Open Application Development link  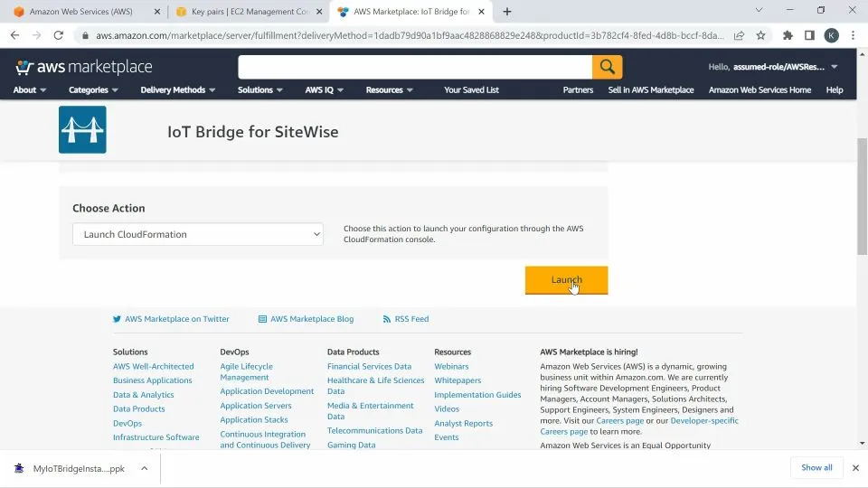pos(267,391)
